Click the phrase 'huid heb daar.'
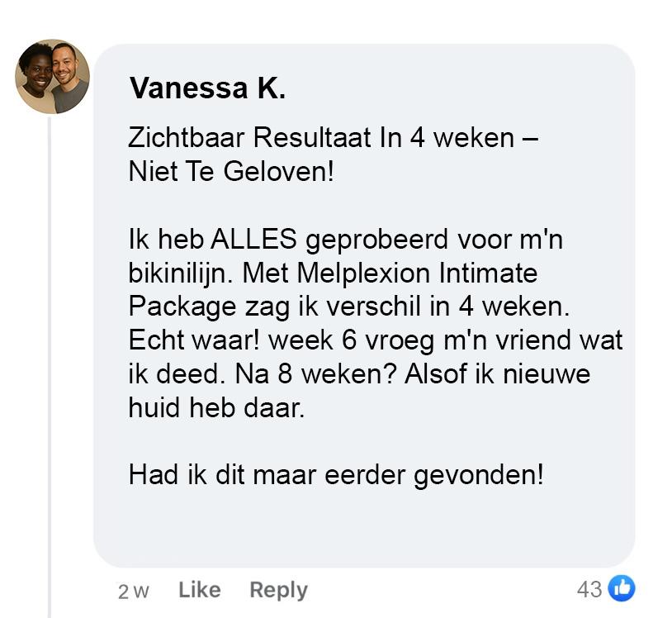Viewport: 672px width, 618px height. tap(216, 408)
